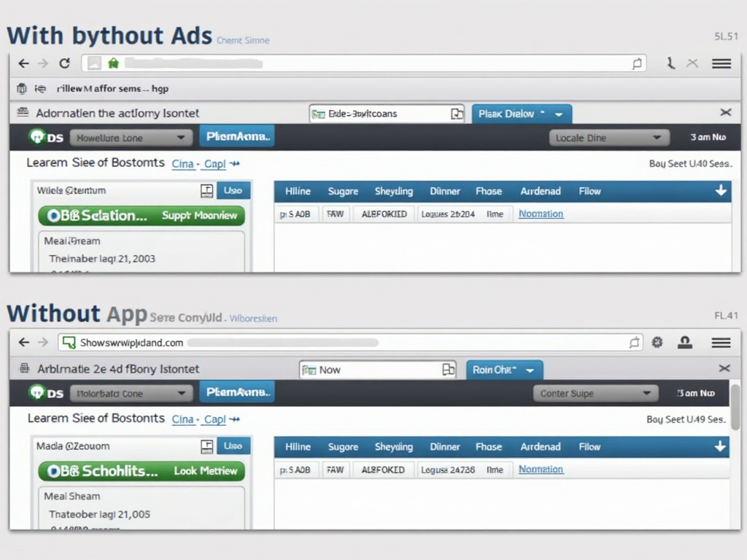Viewport: 747px width, 560px height.
Task: Click green 'OB& Sclation...' button
Action: tap(142, 216)
